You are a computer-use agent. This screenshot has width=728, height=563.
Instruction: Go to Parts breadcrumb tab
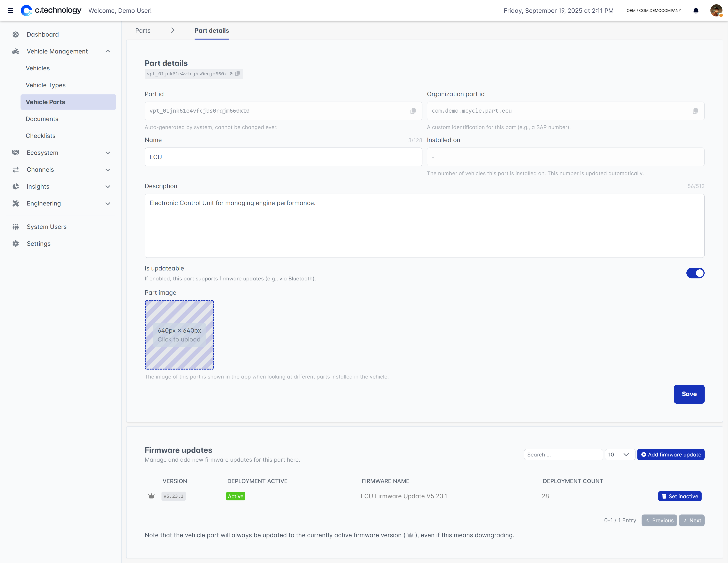143,30
